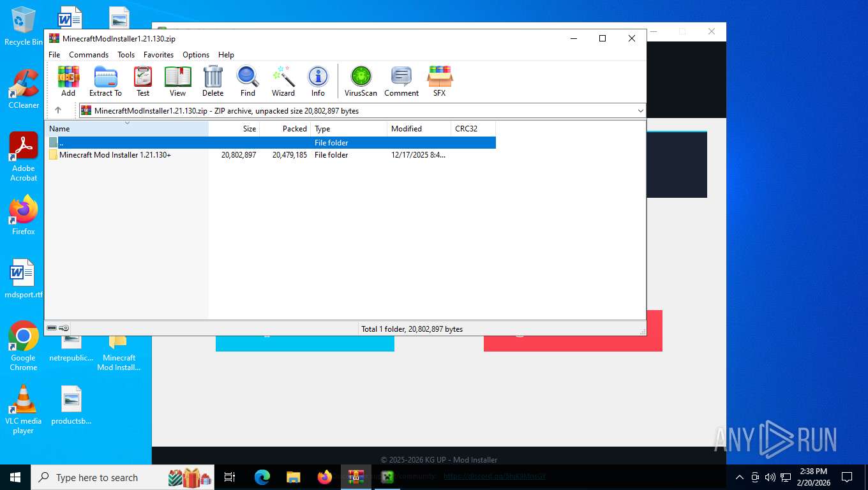Open Google Chrome desktop shortcut
Viewport: 868px width, 490px height.
point(24,346)
